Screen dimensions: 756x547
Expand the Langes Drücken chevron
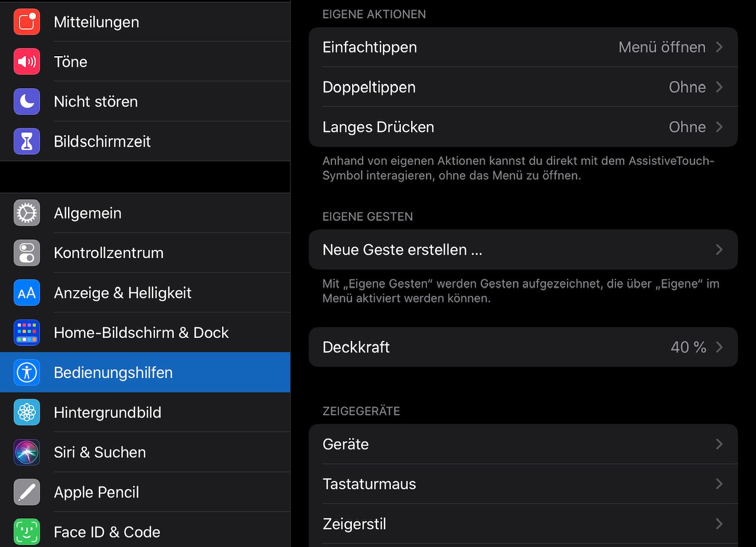pos(719,127)
